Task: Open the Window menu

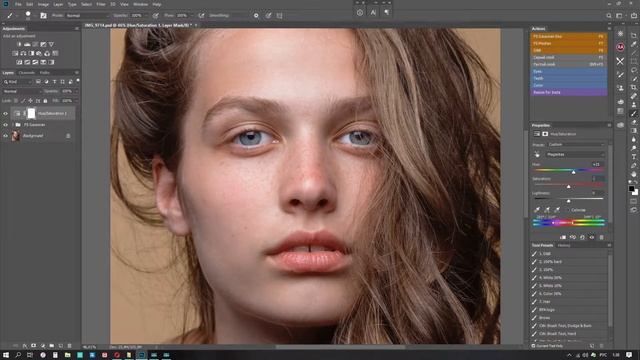Action: [x=140, y=4]
